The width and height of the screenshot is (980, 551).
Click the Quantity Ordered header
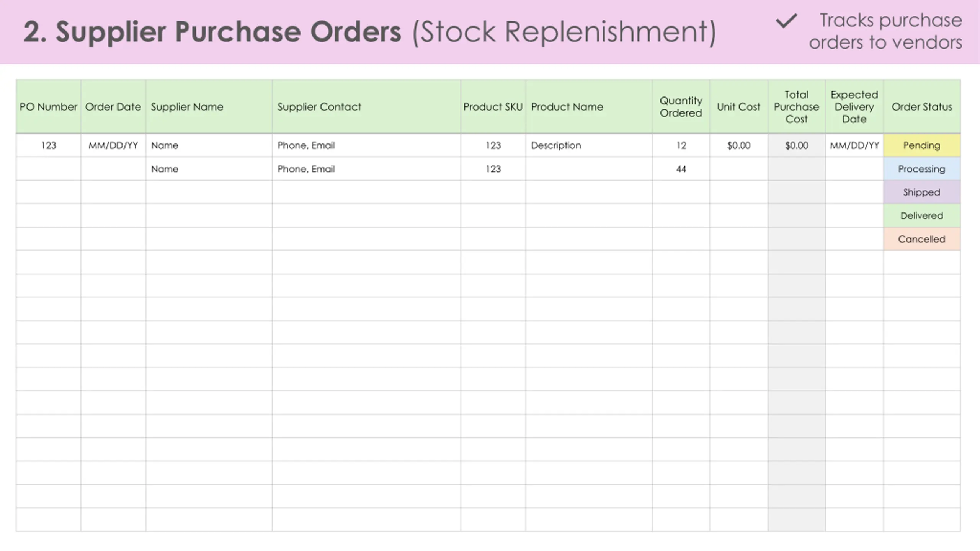(681, 107)
